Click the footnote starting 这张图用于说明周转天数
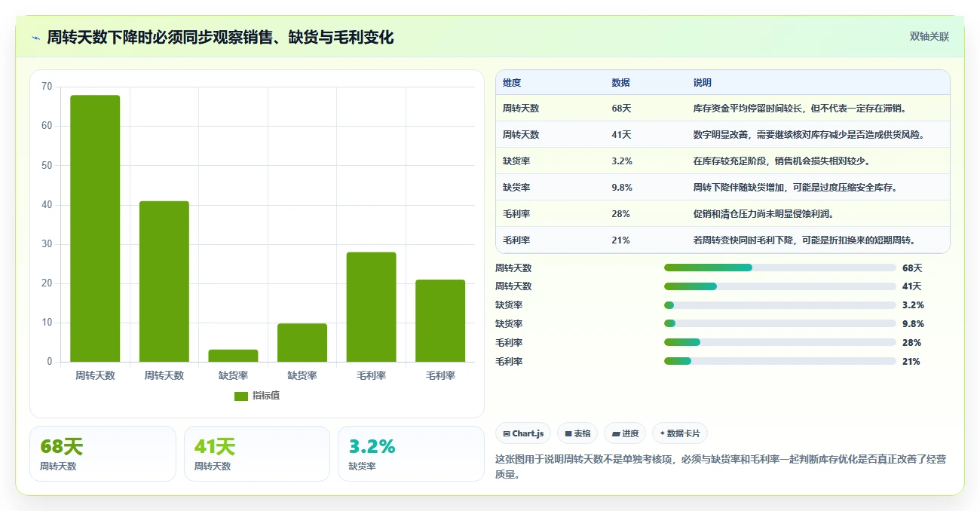Image resolution: width=980 pixels, height=511 pixels. click(721, 467)
